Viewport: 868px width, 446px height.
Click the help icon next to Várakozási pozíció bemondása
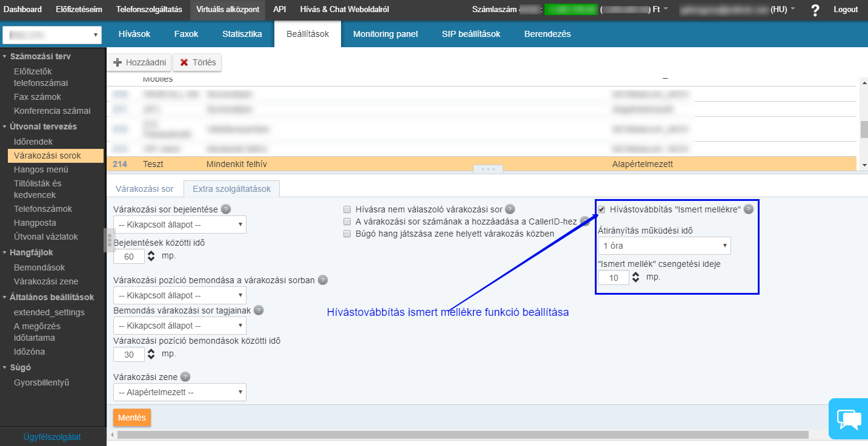pyautogui.click(x=323, y=280)
